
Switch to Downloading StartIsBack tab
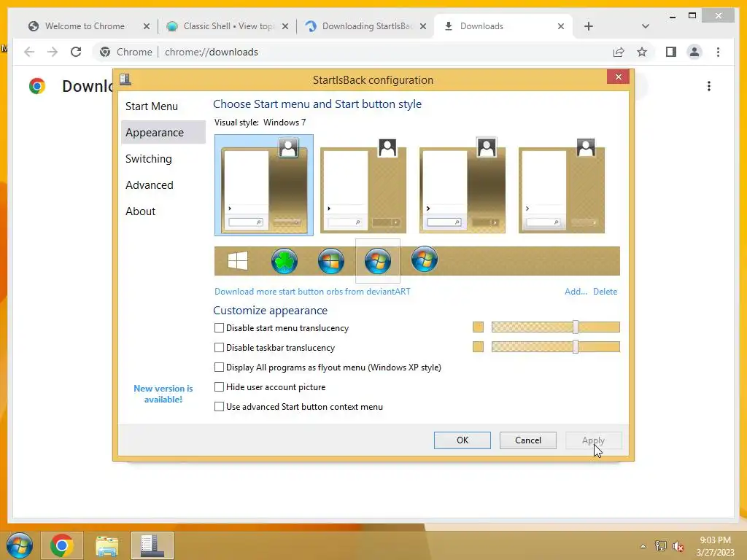click(x=367, y=26)
